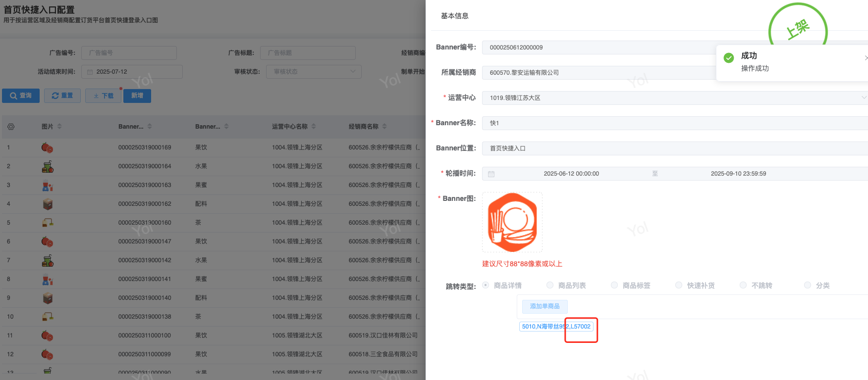Open the picture for banner 0000250319000147
This screenshot has width=868, height=380.
tap(47, 241)
